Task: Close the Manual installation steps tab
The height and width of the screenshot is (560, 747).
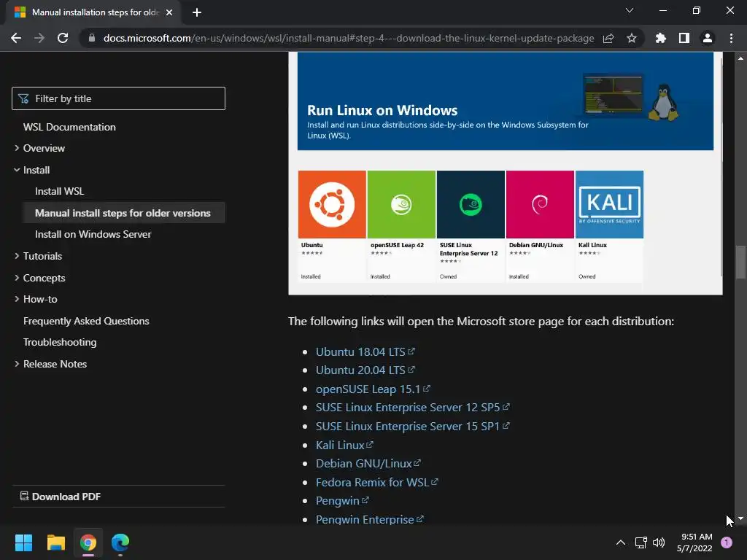Action: click(169, 12)
